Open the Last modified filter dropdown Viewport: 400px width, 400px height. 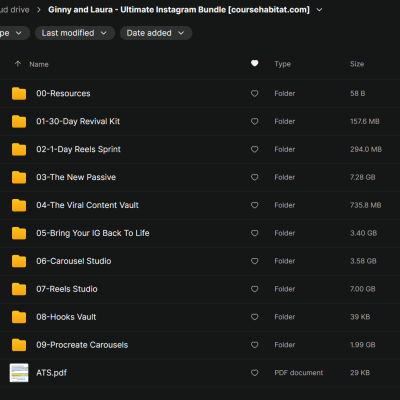point(75,33)
